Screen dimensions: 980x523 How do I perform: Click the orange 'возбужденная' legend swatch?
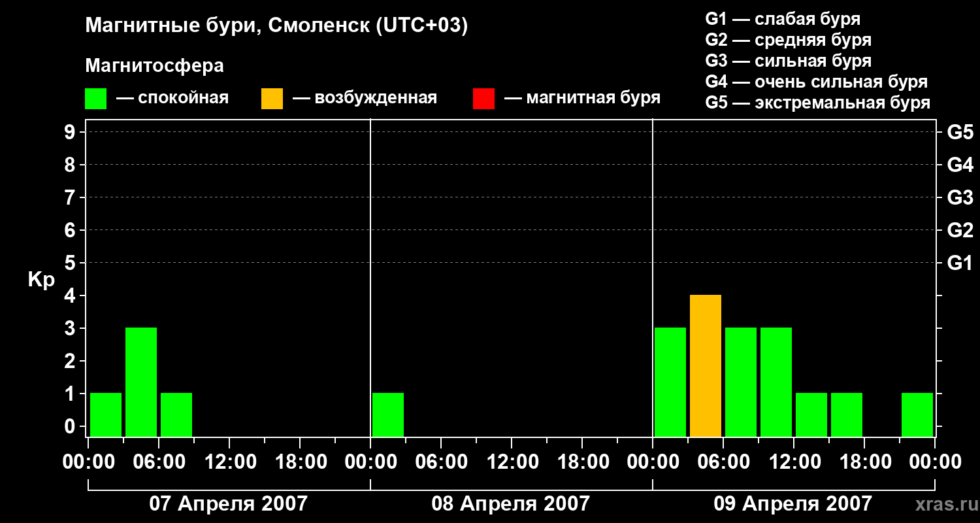click(x=272, y=98)
